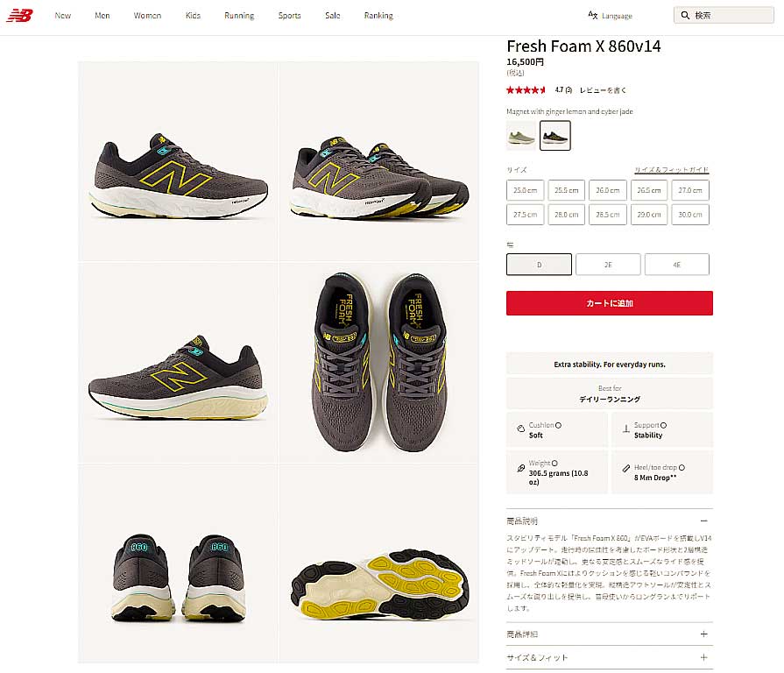Click the search magnifier icon
Viewport: 784px width, 673px height.
(x=685, y=16)
